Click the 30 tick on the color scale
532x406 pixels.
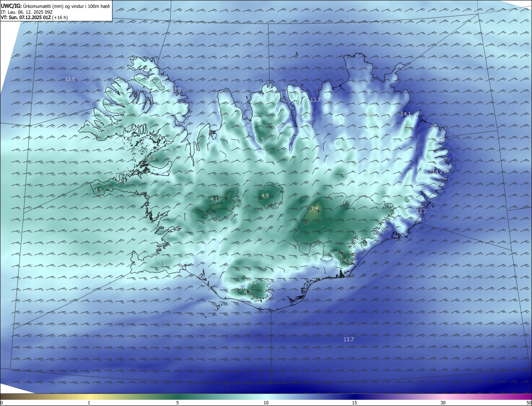point(443,403)
